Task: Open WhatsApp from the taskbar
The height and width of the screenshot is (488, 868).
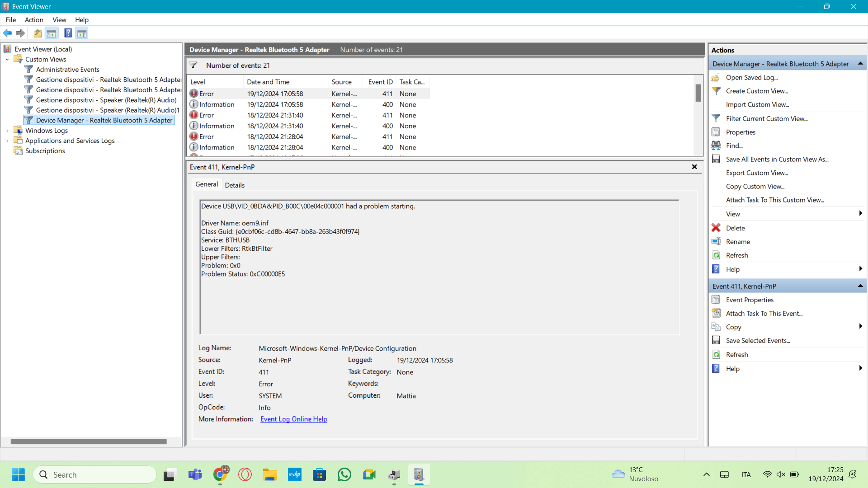Action: click(344, 474)
